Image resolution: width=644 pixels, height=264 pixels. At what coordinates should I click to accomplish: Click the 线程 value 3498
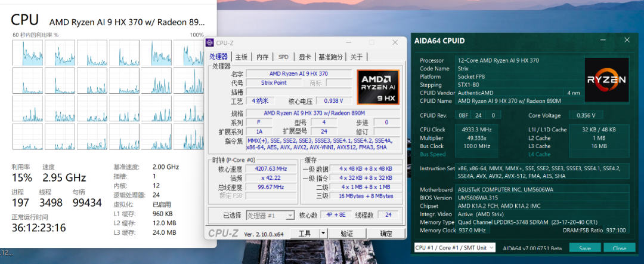pyautogui.click(x=51, y=202)
